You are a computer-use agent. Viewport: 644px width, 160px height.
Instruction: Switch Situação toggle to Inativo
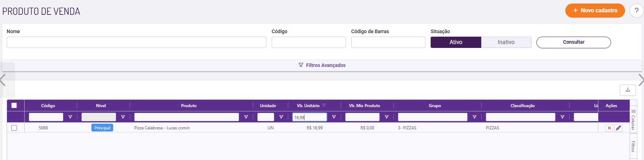click(506, 42)
